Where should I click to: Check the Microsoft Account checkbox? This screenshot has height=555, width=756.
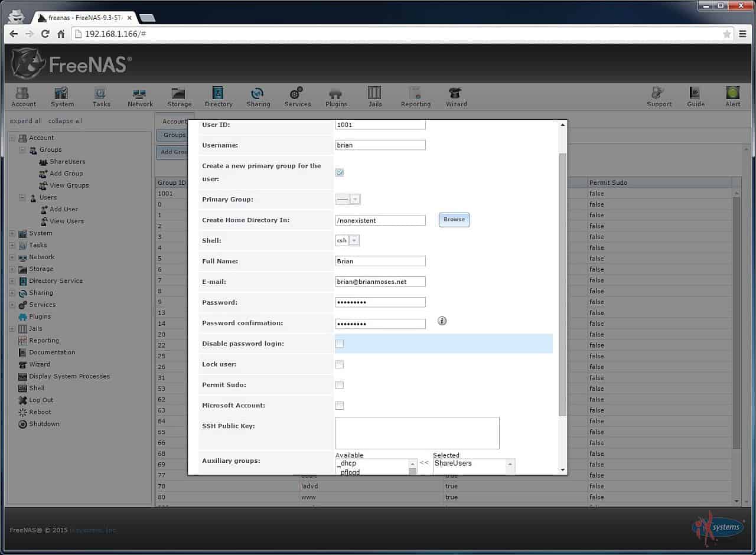[340, 406]
